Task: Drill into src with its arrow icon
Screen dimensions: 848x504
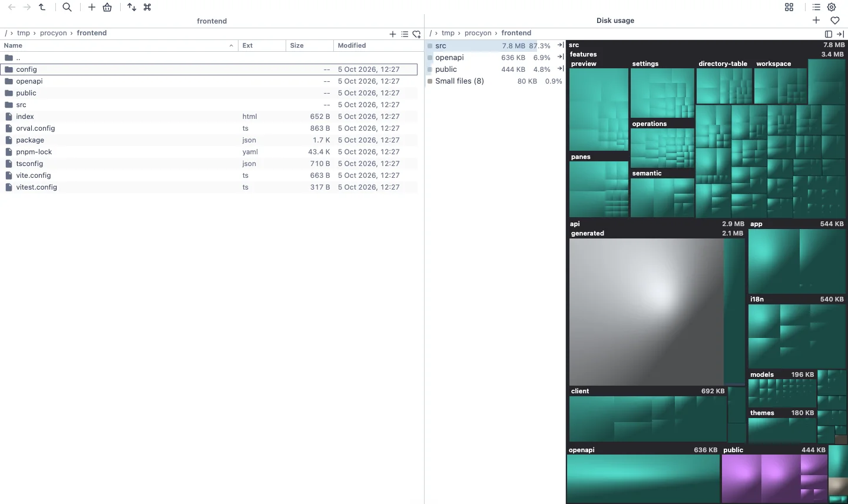Action: coord(561,45)
